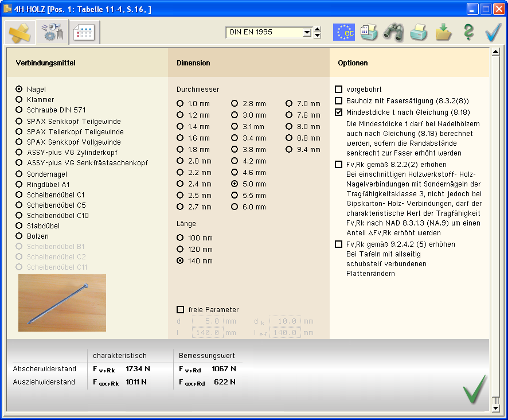The height and width of the screenshot is (420, 508).
Task: Select Klammer as fastener type
Action: click(19, 100)
